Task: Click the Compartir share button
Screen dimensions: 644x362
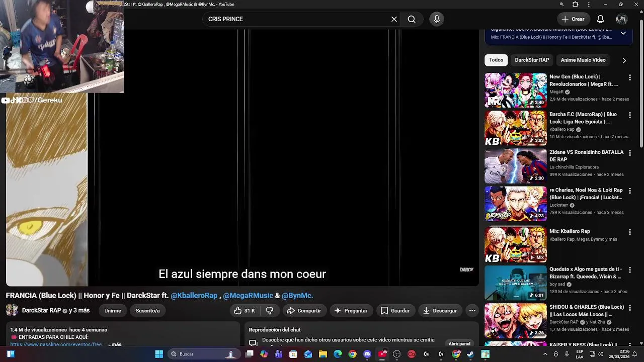Action: [304, 311]
